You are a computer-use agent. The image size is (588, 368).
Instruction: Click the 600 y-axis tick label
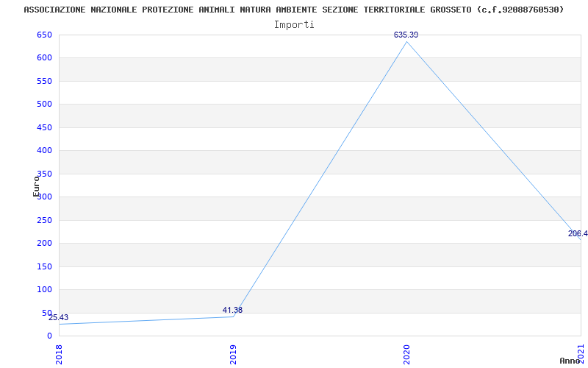[44, 58]
